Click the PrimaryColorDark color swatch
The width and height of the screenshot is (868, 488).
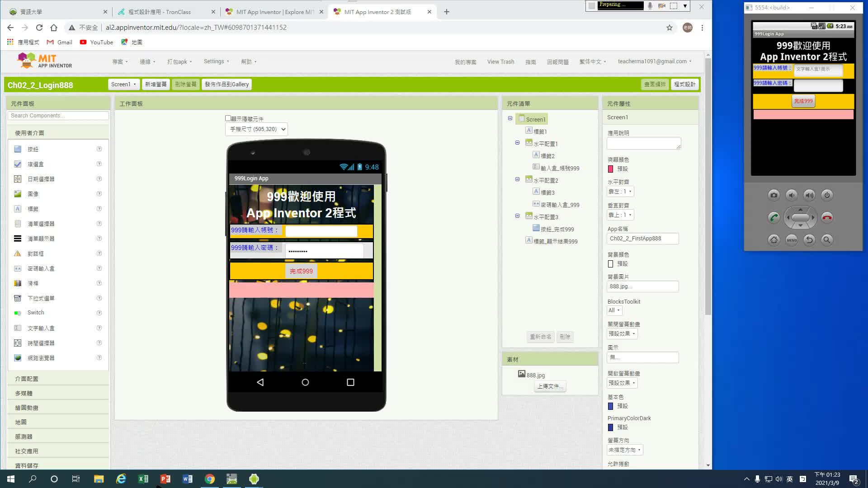(610, 427)
